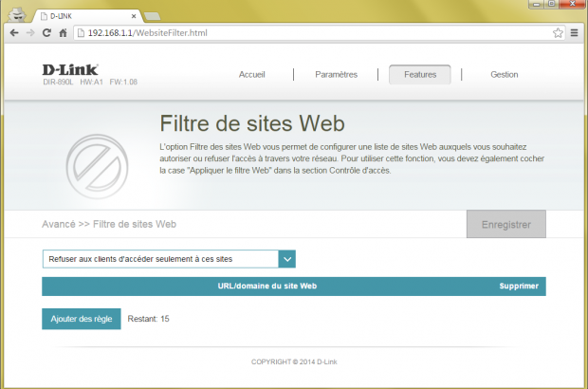Screen dimensions: 588x389
Task: Click the browser Back arrow
Action: (x=13, y=33)
